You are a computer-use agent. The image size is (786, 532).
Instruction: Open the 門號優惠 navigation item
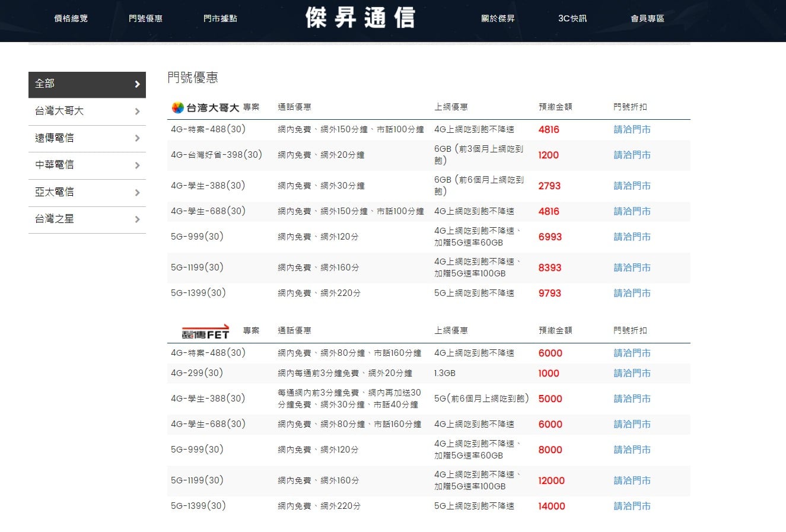(x=145, y=18)
